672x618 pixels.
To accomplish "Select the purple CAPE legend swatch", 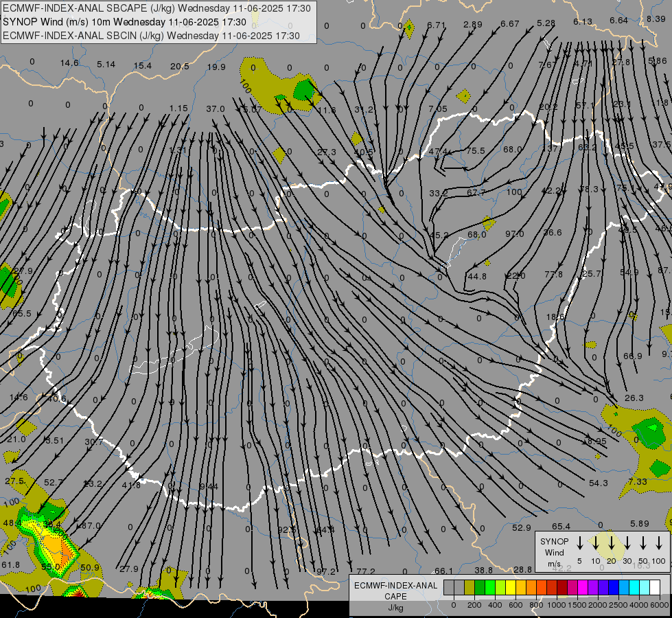I will click(x=592, y=588).
